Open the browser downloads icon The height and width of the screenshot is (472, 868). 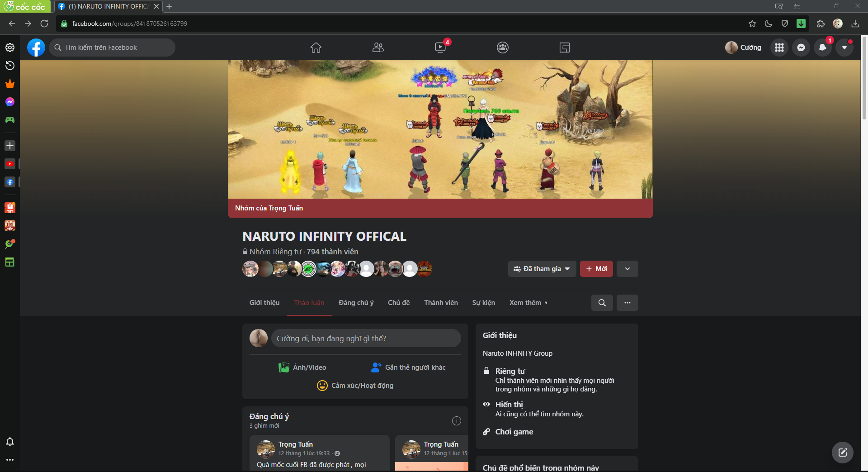tap(855, 24)
